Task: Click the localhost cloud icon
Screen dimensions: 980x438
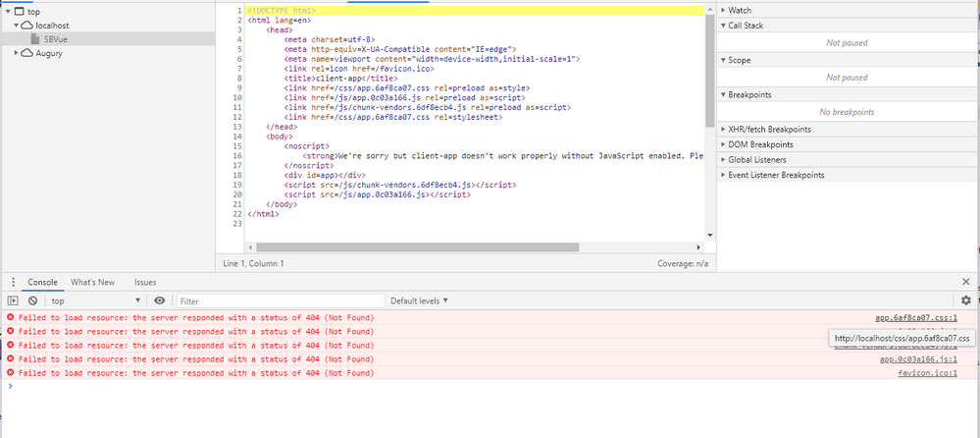Action: (26, 26)
